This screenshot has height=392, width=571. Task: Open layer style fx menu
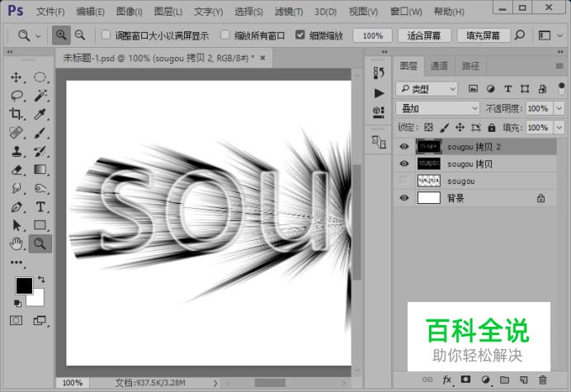point(447,380)
